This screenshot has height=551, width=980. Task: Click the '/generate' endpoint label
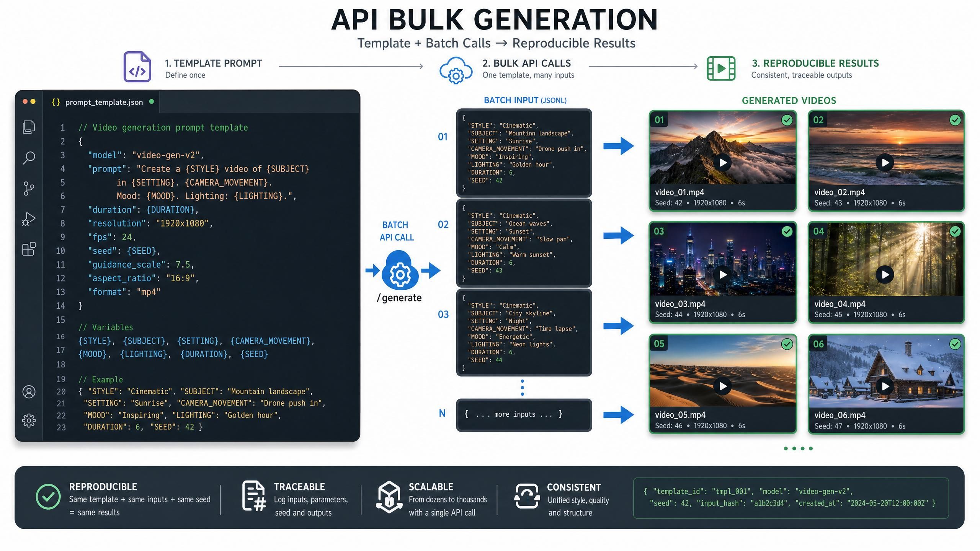[x=399, y=298]
